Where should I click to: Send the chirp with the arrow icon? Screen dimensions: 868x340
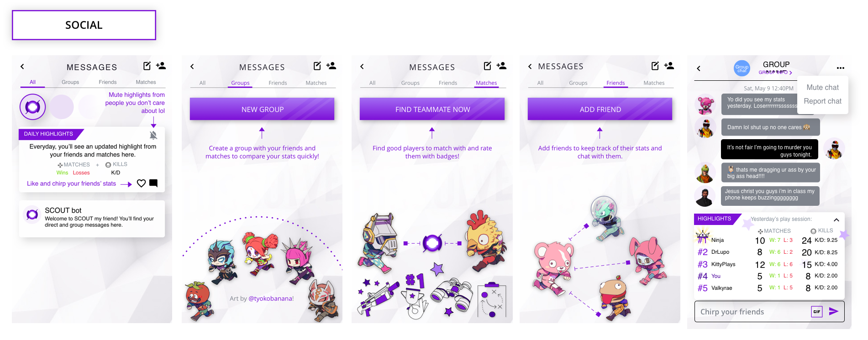point(834,311)
